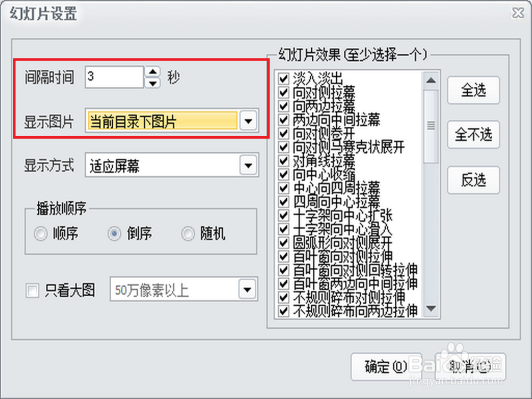Enable the 只看大图 option
The image size is (532, 399).
pos(33,289)
